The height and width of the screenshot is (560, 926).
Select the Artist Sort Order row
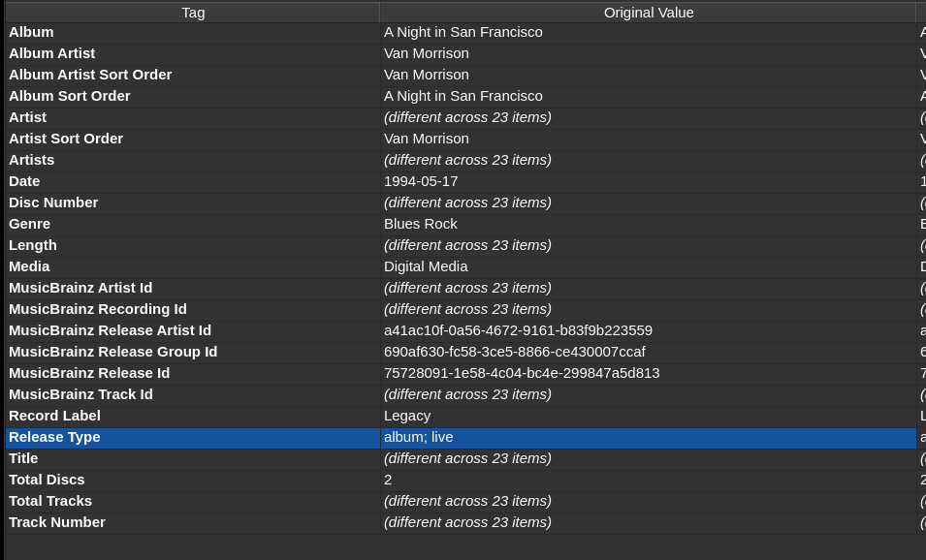point(66,139)
